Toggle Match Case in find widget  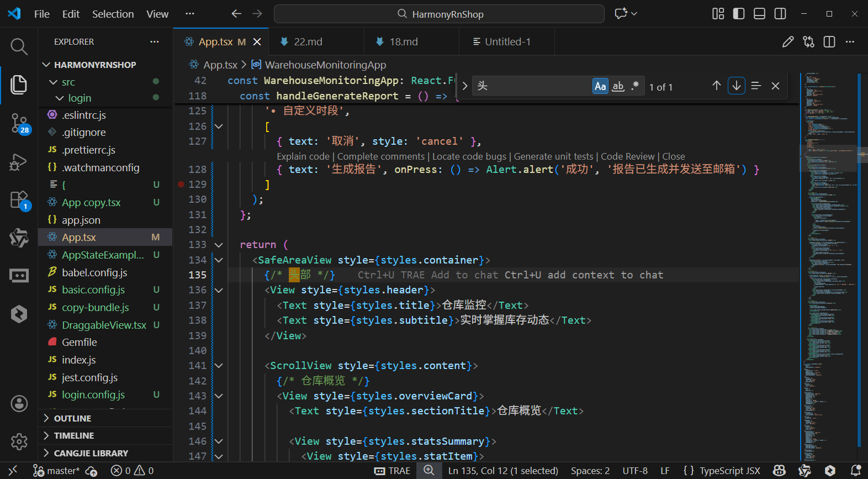point(600,86)
